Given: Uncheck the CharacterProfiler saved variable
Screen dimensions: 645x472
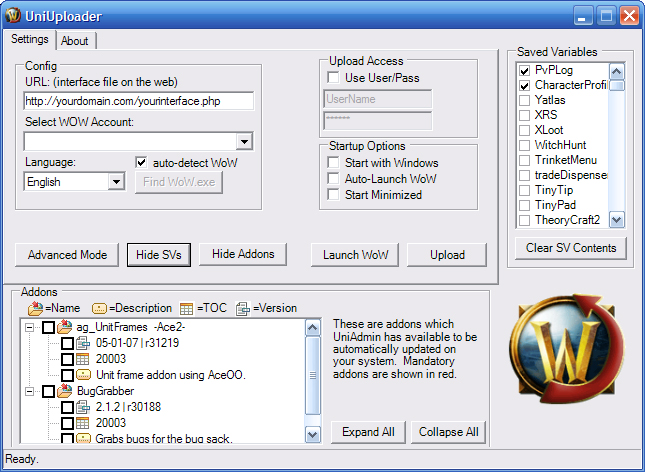Looking at the screenshot, I should pos(524,86).
